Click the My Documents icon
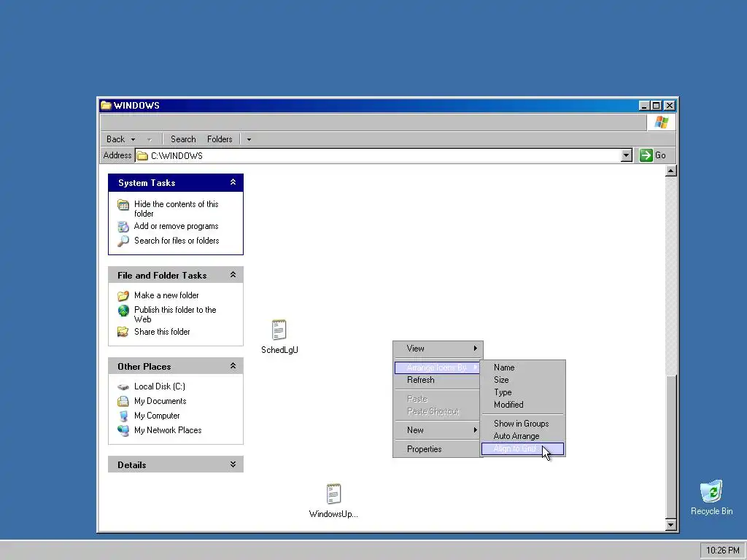 (x=123, y=401)
